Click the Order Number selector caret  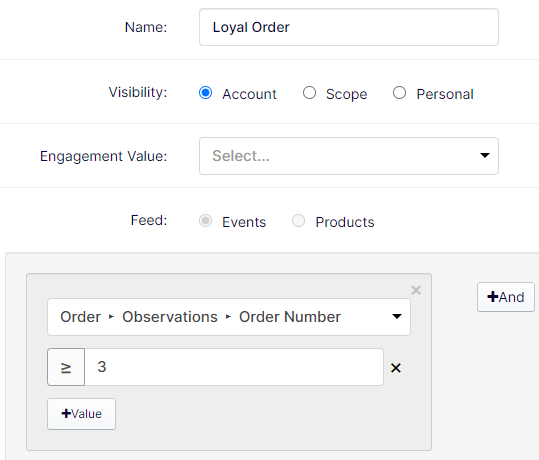(397, 317)
